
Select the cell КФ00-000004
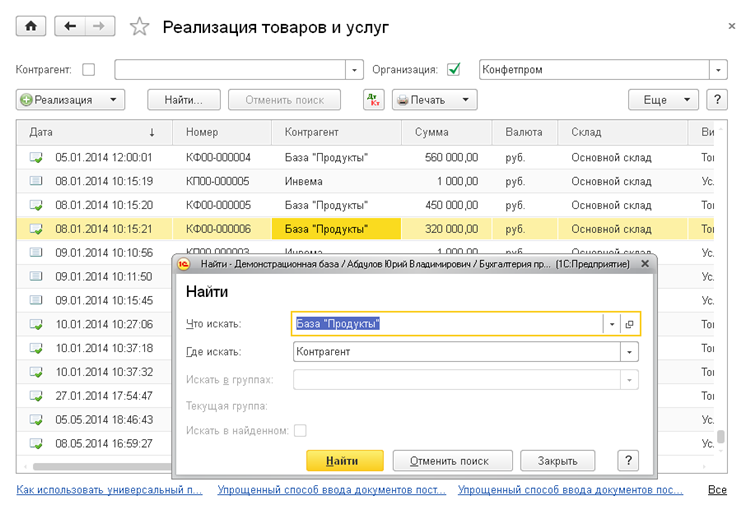click(218, 157)
